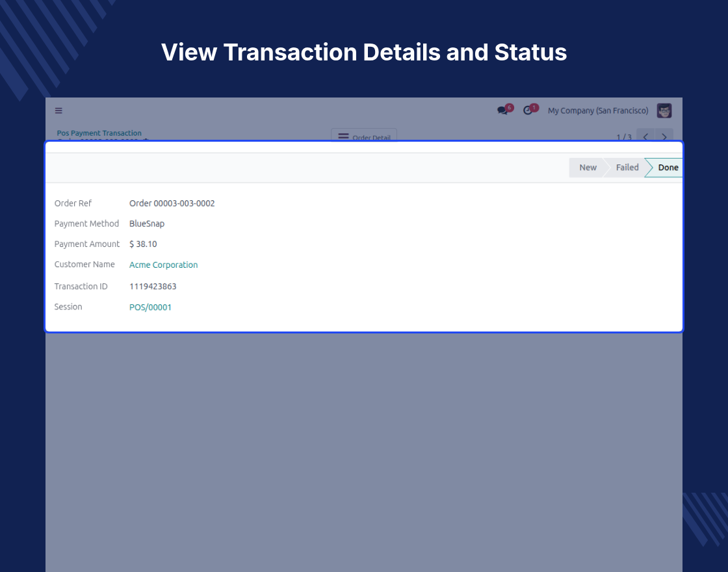The height and width of the screenshot is (572, 728).
Task: Open the POS/00001 session link
Action: click(x=150, y=307)
